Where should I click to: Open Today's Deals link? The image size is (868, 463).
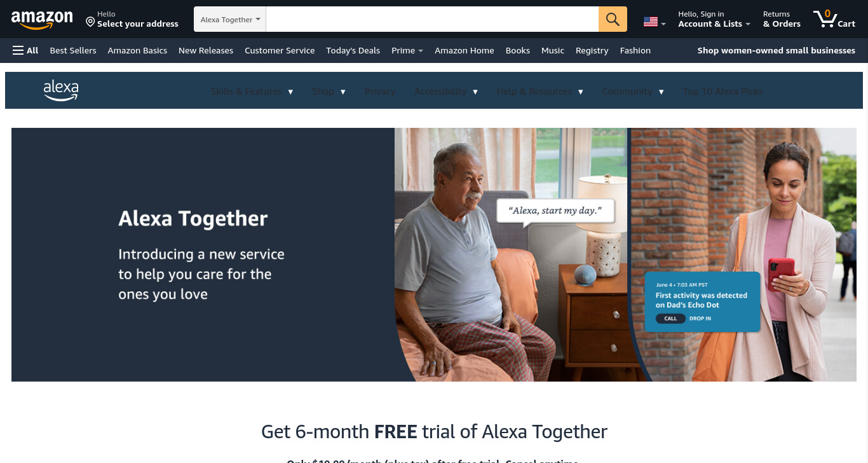353,50
